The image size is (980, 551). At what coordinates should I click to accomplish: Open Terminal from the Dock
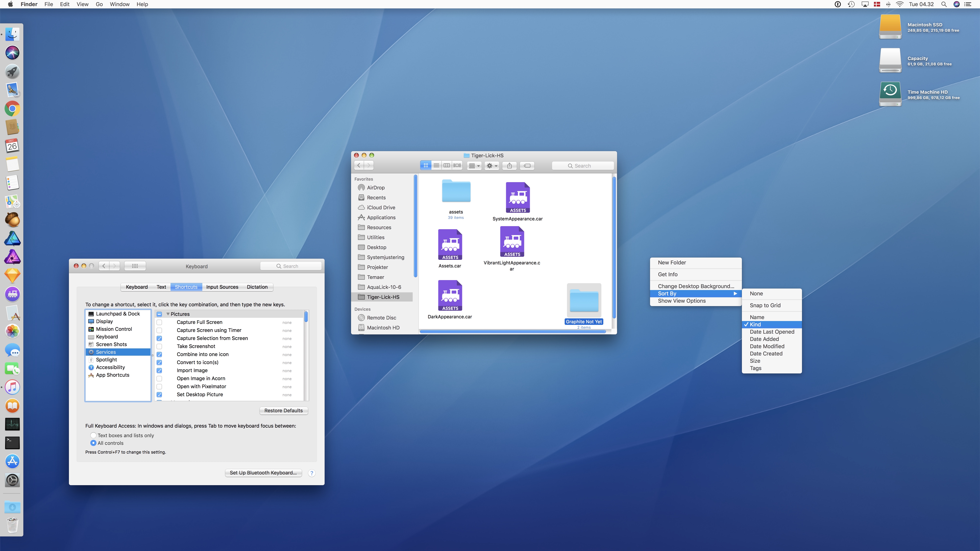(x=12, y=443)
